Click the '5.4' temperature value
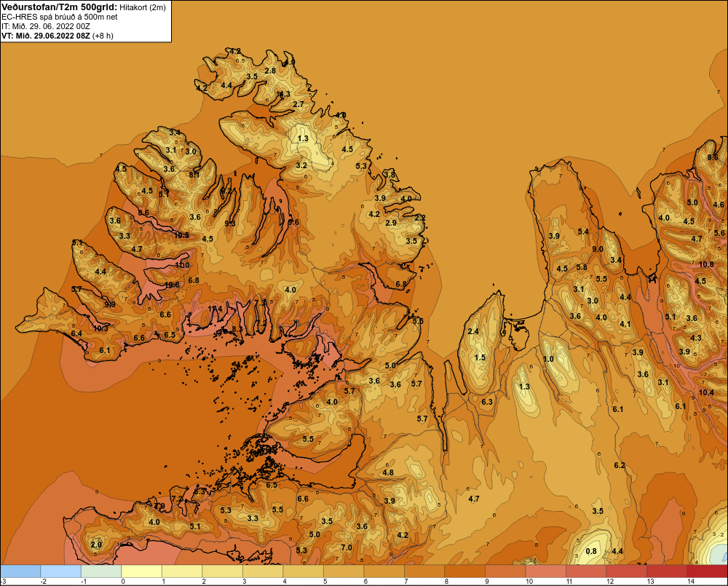The height and width of the screenshot is (586, 728). click(583, 231)
